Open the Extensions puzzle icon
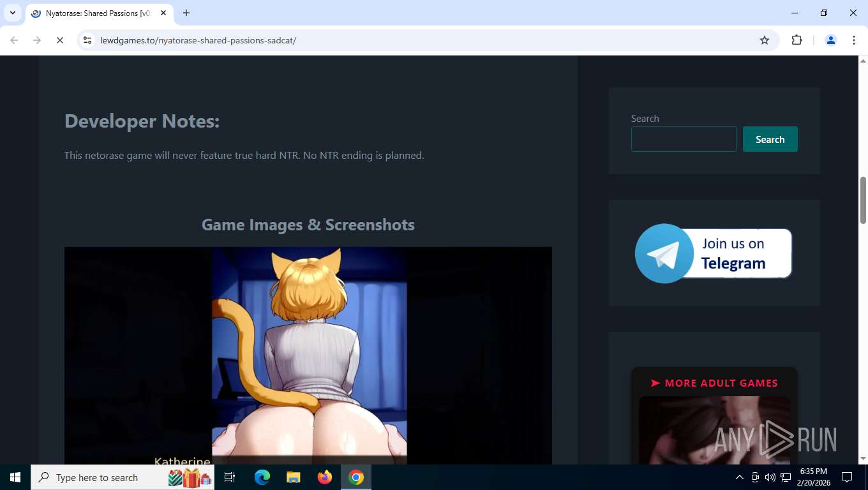This screenshot has height=490, width=868. 797,40
